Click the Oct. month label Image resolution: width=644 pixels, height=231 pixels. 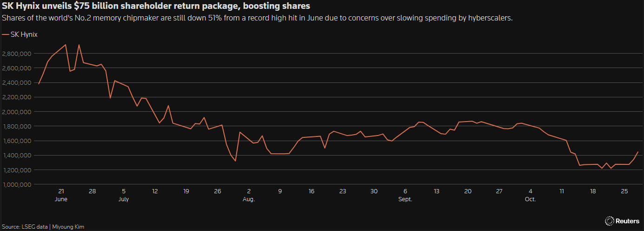tap(531, 199)
